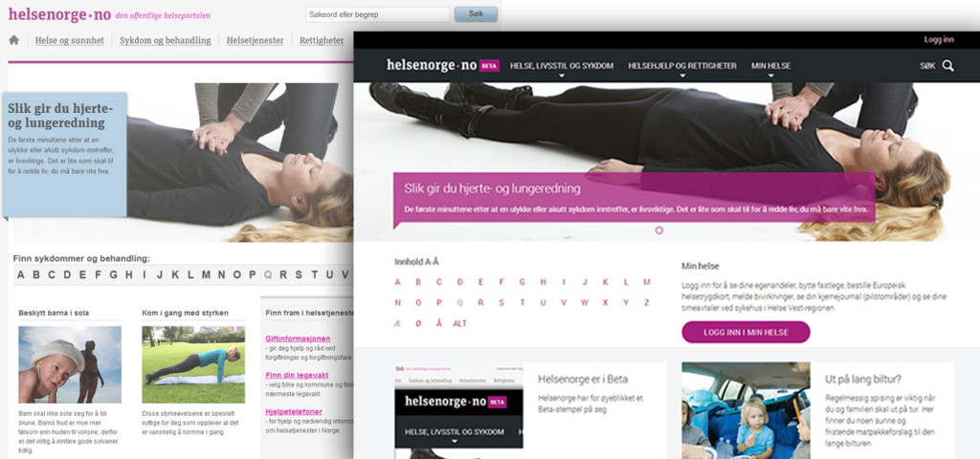980x459 pixels.
Task: Click ALT in Innhold A-Å index
Action: [x=460, y=323]
